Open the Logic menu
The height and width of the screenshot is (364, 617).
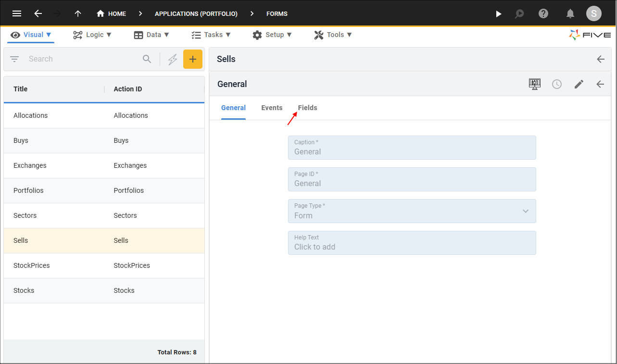(x=92, y=35)
